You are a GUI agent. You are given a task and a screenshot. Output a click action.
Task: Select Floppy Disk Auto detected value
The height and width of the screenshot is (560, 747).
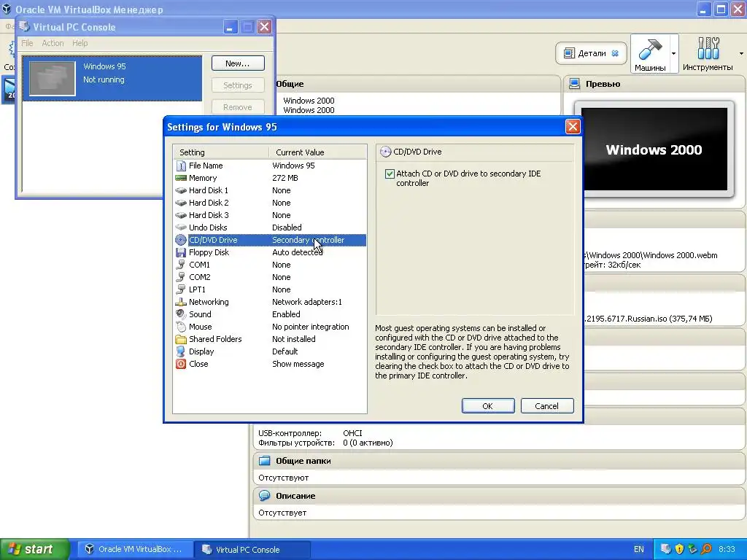point(298,252)
